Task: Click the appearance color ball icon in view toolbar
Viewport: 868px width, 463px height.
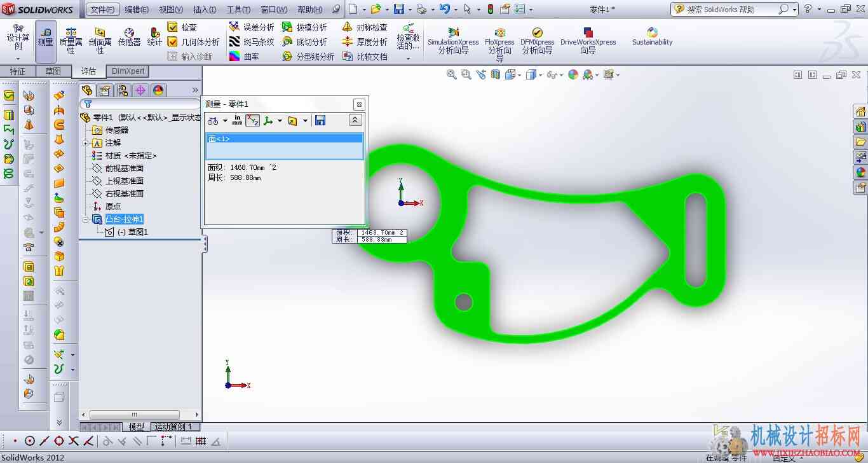Action: pos(573,74)
